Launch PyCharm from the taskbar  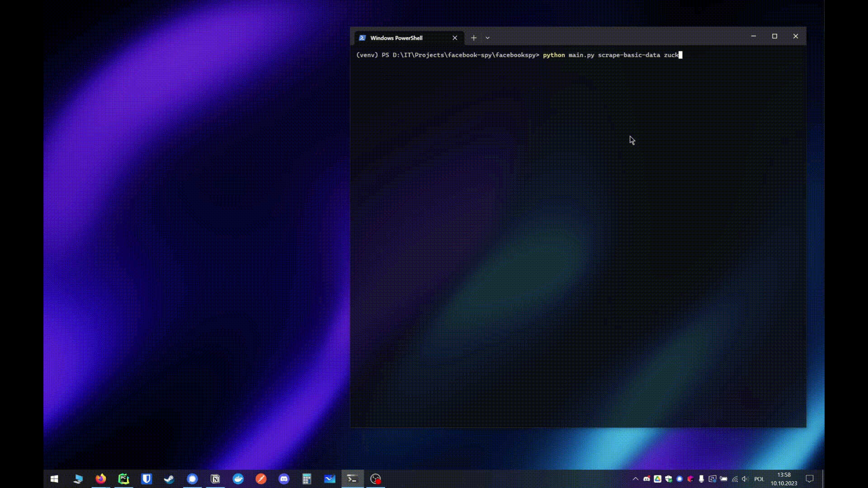click(x=123, y=479)
